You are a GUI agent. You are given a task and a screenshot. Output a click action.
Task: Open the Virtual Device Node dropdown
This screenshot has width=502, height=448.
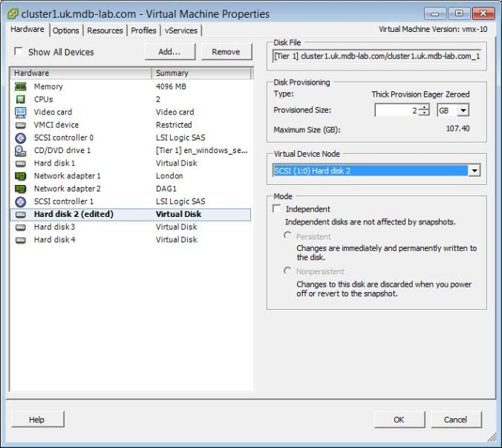coord(474,171)
